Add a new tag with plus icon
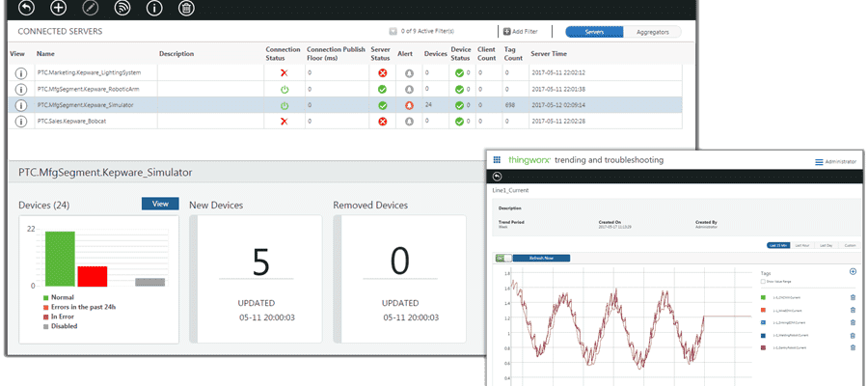This screenshot has width=868, height=386. (853, 271)
